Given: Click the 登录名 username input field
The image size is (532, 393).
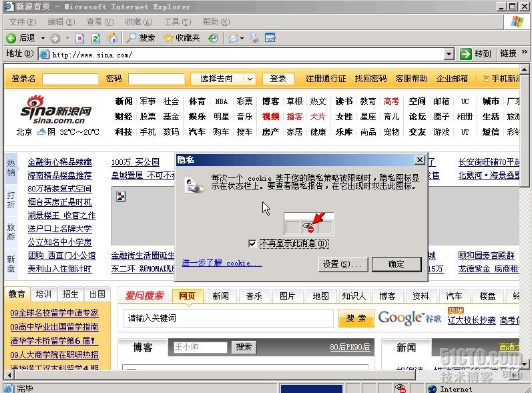Looking at the screenshot, I should [70, 79].
